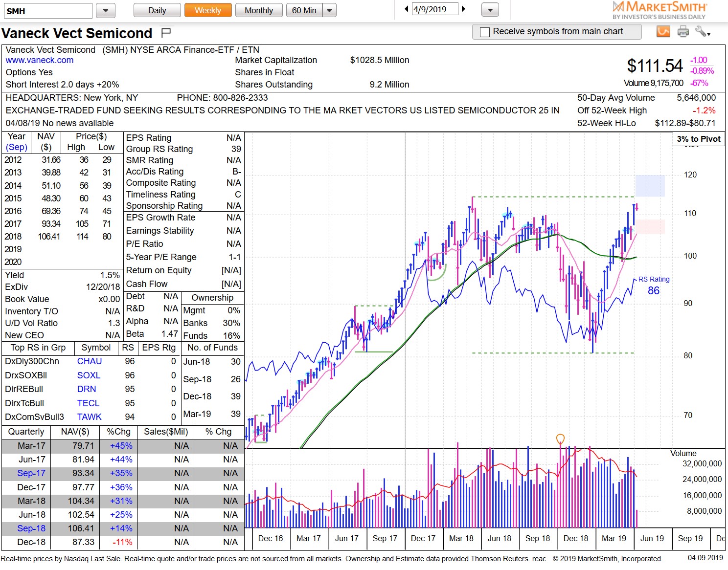
Task: Open the www.vaneck.com link
Action: 39,60
